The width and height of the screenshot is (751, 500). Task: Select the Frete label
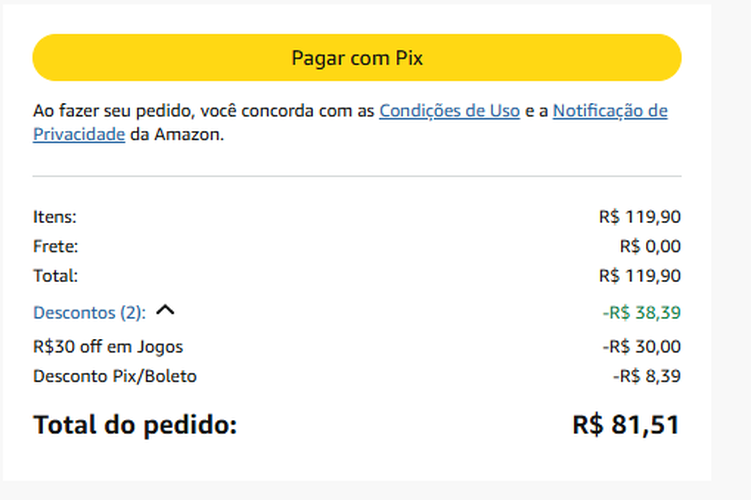pos(56,246)
